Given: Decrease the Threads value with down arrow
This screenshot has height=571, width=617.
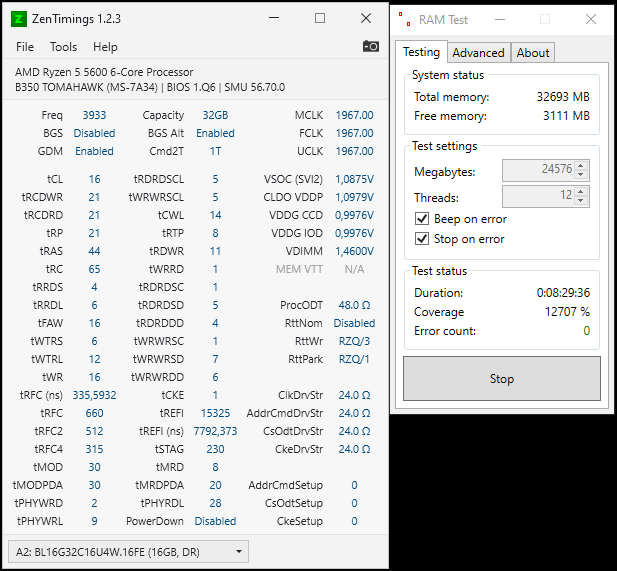Looking at the screenshot, I should tap(581, 200).
